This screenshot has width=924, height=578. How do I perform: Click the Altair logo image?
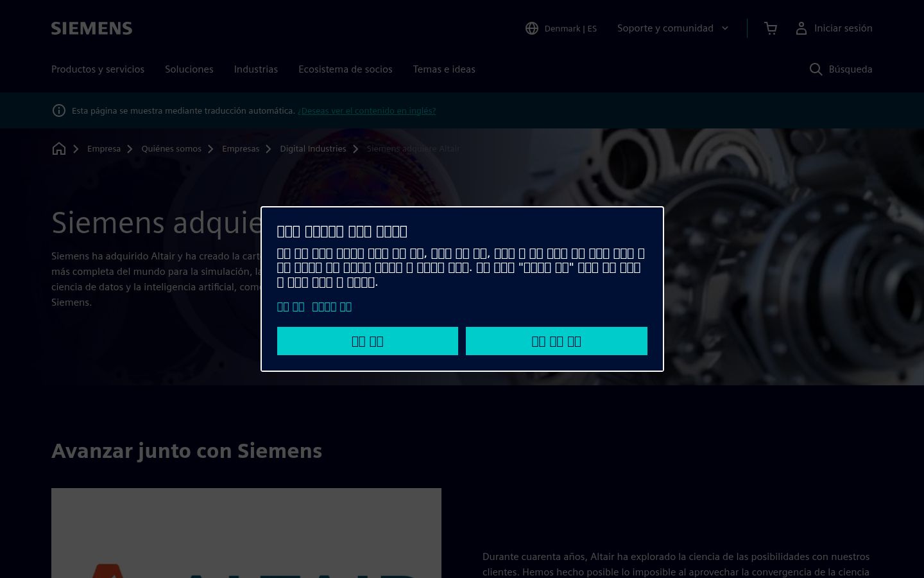coord(246,533)
